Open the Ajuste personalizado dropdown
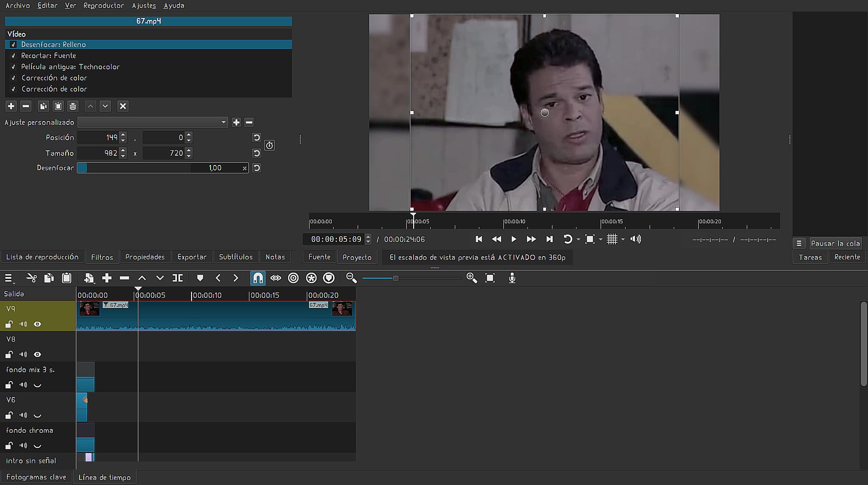The image size is (868, 485). 153,123
